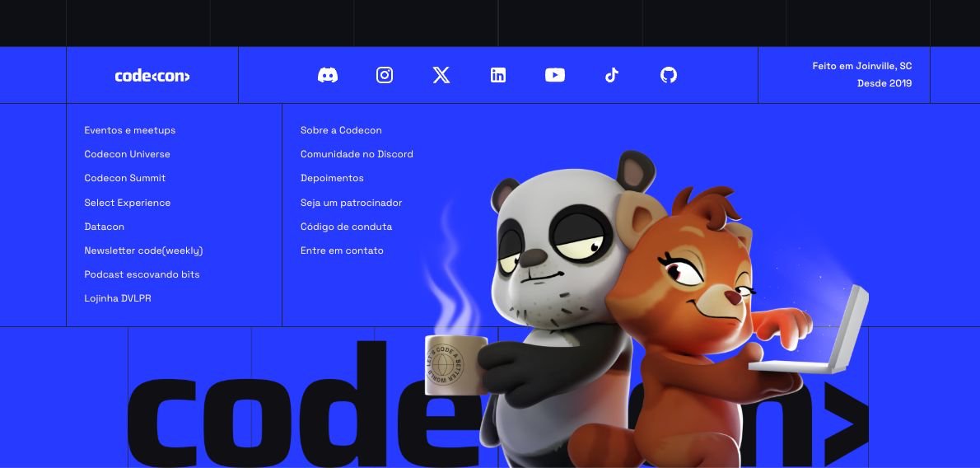
Task: Visit the Lojinha DVLPR store link
Action: pyautogui.click(x=118, y=297)
